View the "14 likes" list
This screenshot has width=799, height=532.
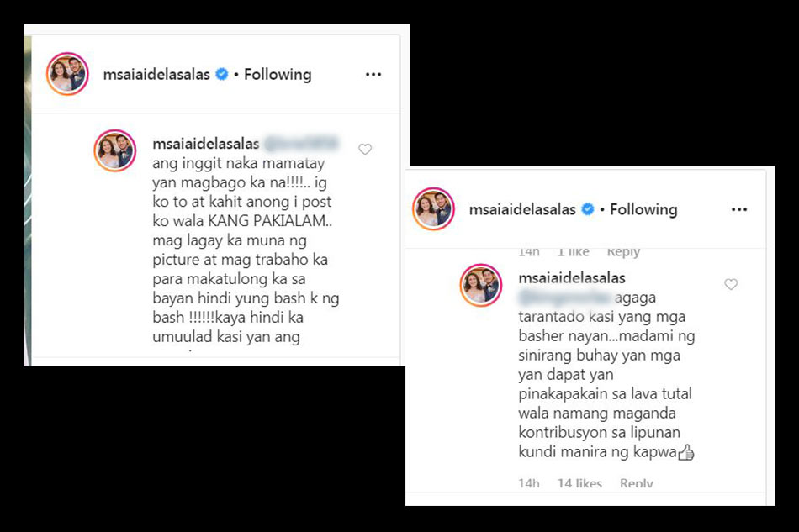coord(579,483)
